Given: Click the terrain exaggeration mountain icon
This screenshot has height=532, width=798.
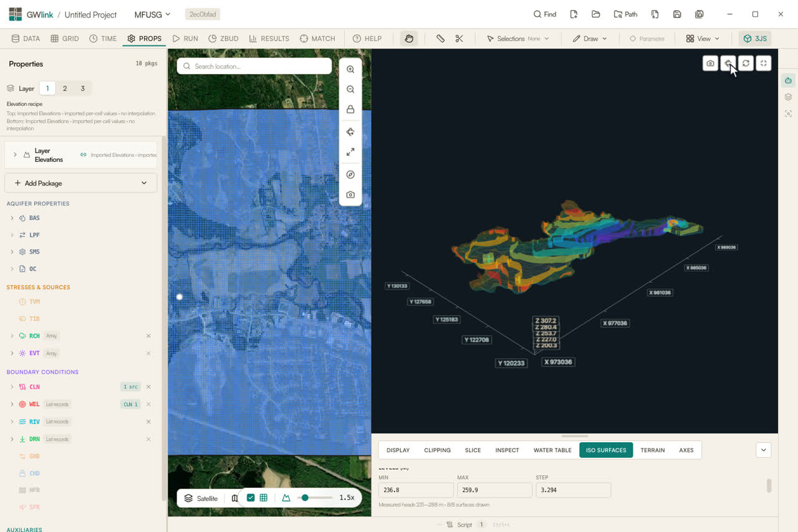Looking at the screenshot, I should (286, 498).
